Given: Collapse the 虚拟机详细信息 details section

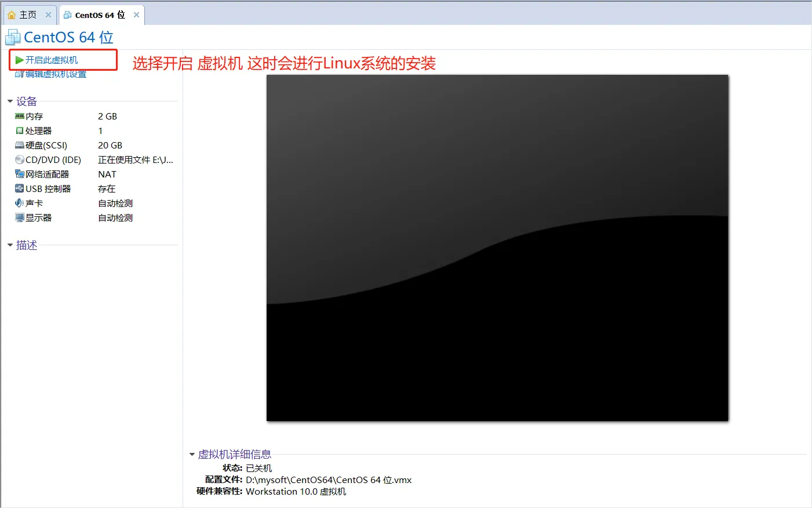Looking at the screenshot, I should click(192, 455).
